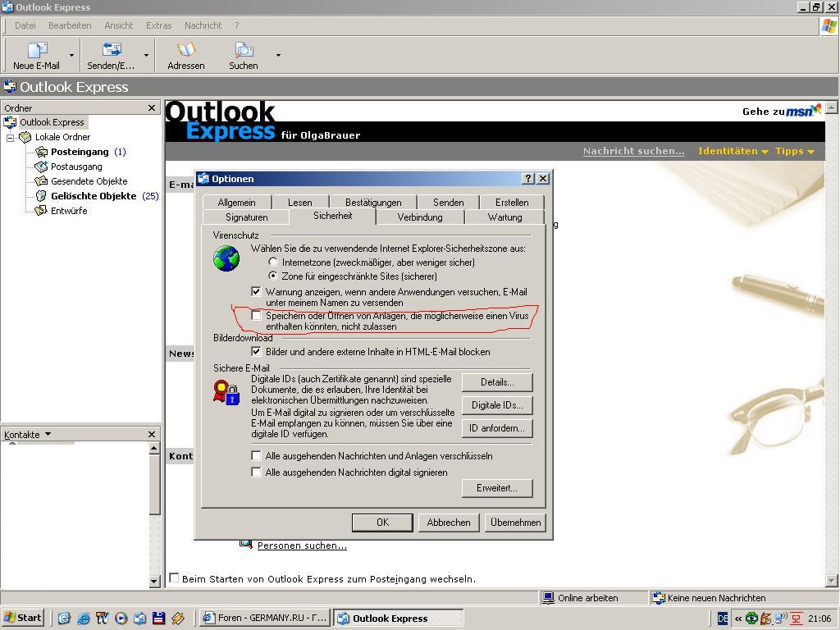
Task: Open Gelöschte Objekte folder
Action: click(x=94, y=196)
